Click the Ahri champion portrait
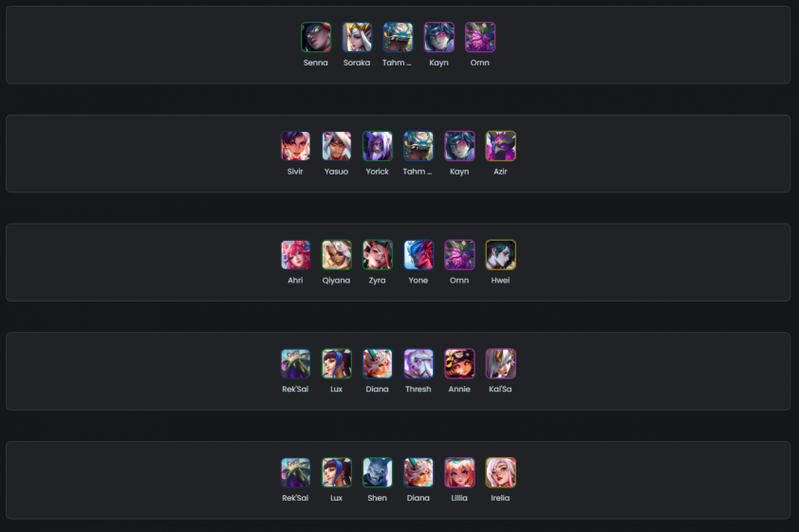The height and width of the screenshot is (532, 799). click(295, 254)
